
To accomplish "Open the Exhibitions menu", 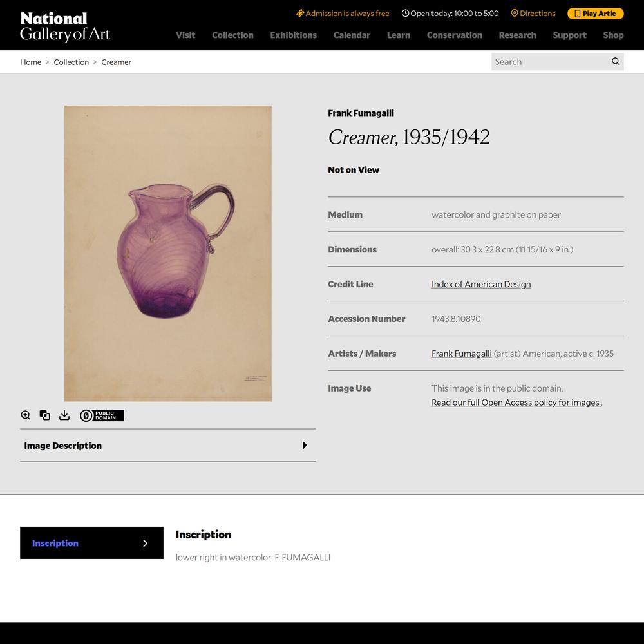I will [x=293, y=35].
